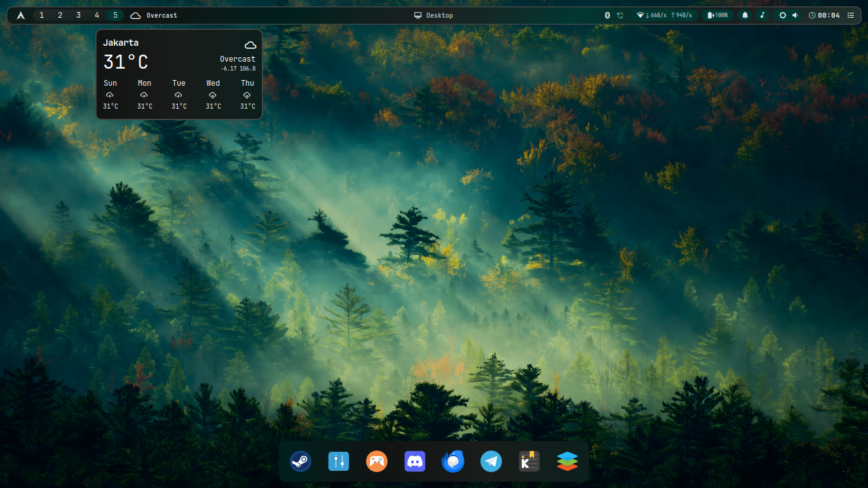Viewport: 868px width, 488px height.
Task: Click the Overcast text in weather widget
Action: click(x=238, y=59)
